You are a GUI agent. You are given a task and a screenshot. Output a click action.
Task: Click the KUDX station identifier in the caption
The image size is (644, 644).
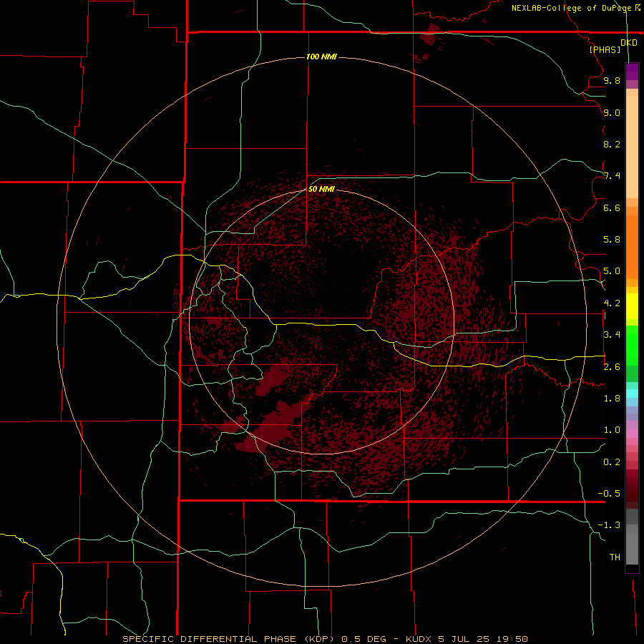point(419,639)
